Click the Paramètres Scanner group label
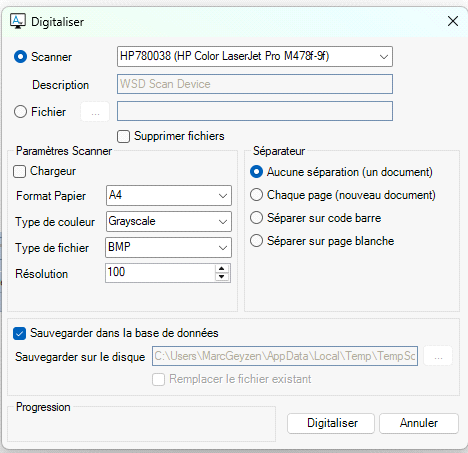 tap(64, 151)
